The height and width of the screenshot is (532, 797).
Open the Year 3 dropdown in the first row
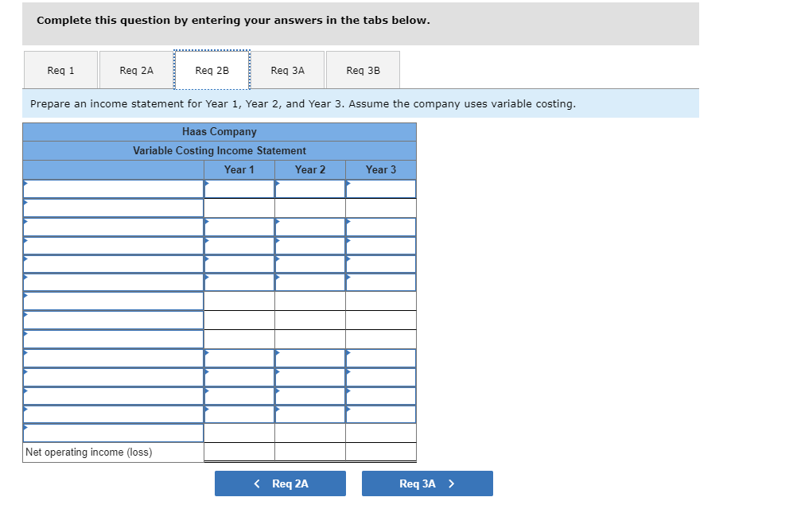pos(380,188)
